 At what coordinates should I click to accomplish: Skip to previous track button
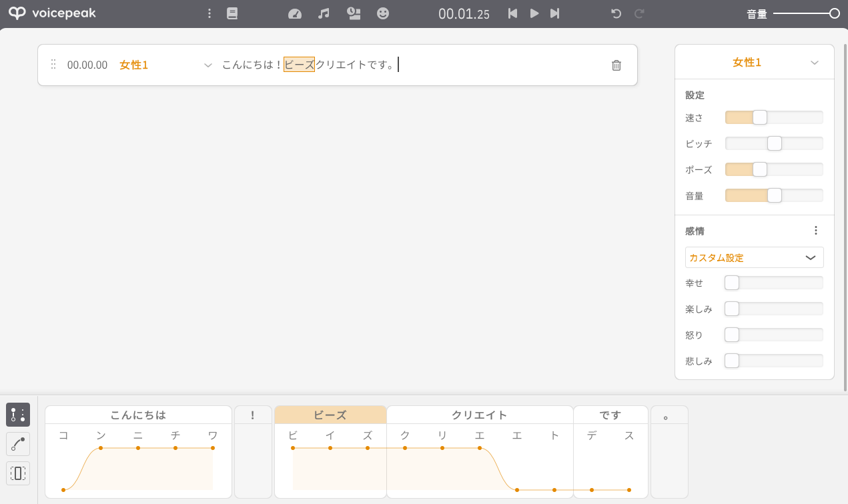512,13
